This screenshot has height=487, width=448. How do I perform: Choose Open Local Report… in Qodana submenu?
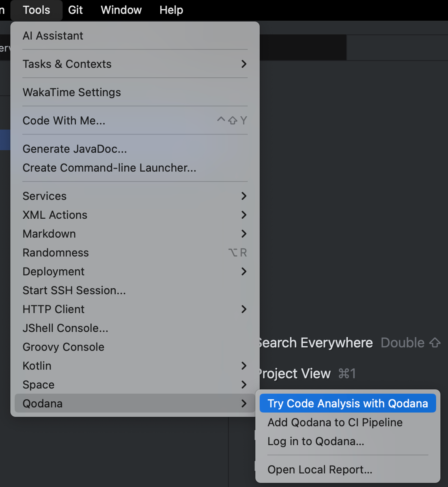pyautogui.click(x=319, y=470)
